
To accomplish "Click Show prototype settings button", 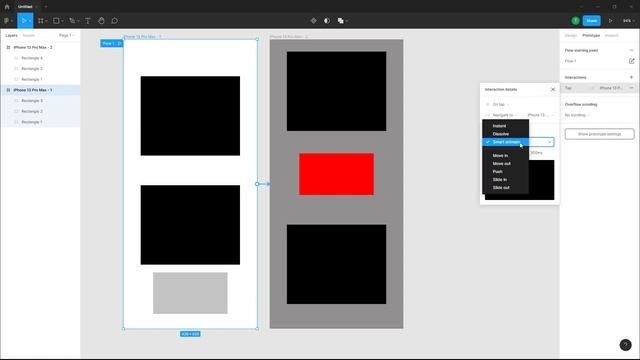I will click(x=600, y=134).
